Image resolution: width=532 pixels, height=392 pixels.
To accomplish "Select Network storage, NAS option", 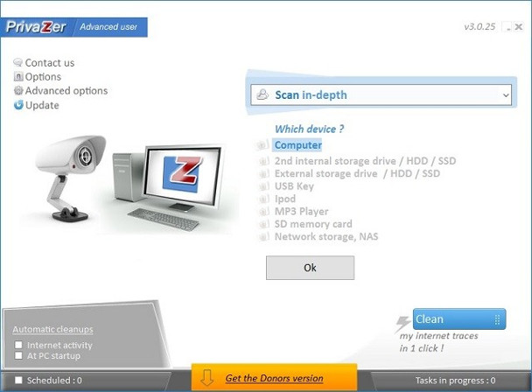I will tap(326, 236).
